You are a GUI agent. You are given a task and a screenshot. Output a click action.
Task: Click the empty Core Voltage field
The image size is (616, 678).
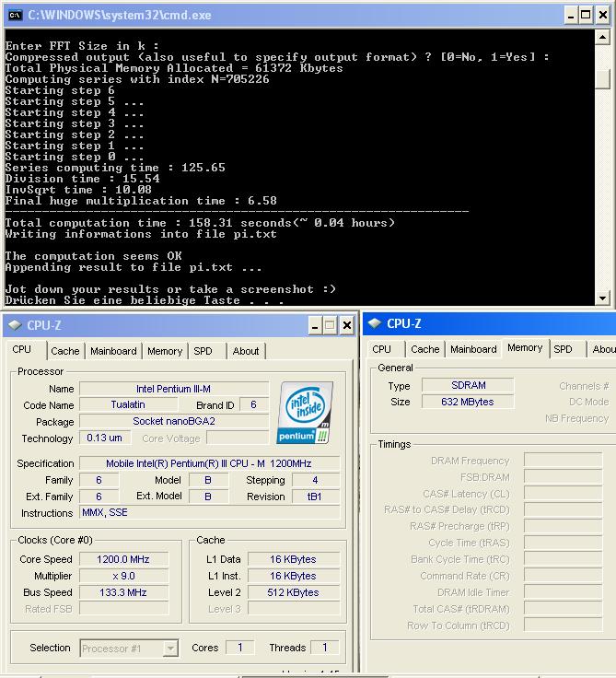tap(238, 438)
